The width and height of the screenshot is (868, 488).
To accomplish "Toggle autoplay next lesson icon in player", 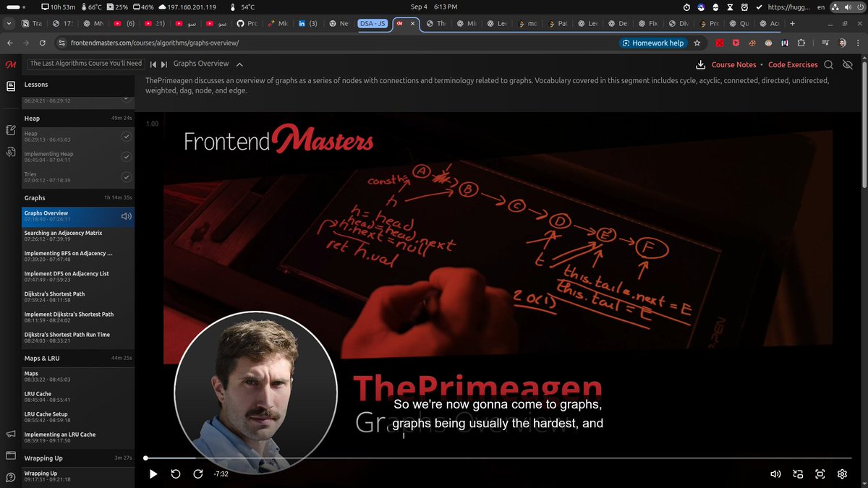I will 798,474.
